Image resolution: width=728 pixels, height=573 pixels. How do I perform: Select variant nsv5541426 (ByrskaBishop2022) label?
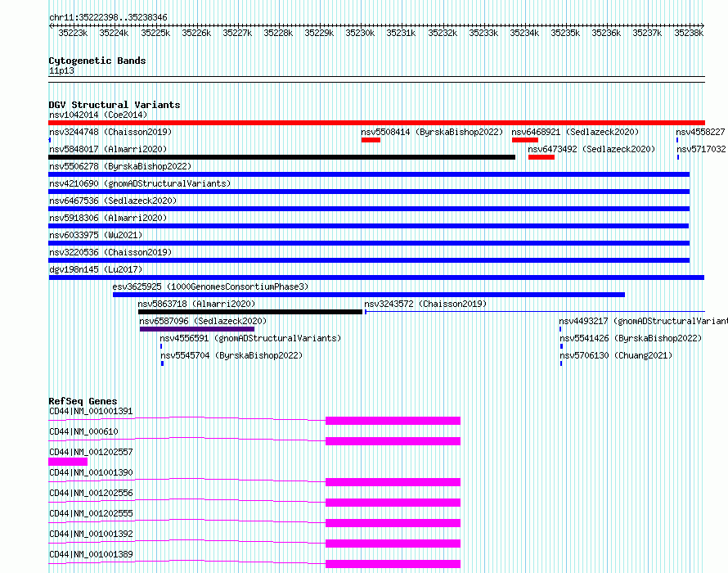631,338
